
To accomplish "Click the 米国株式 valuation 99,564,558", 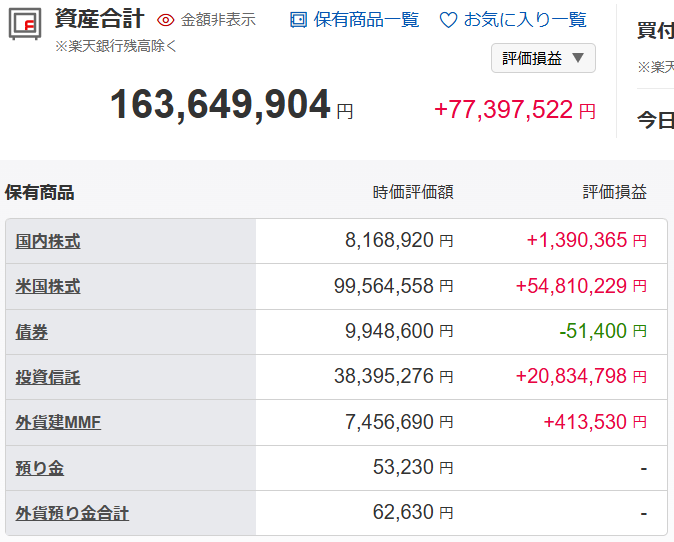I will point(384,287).
